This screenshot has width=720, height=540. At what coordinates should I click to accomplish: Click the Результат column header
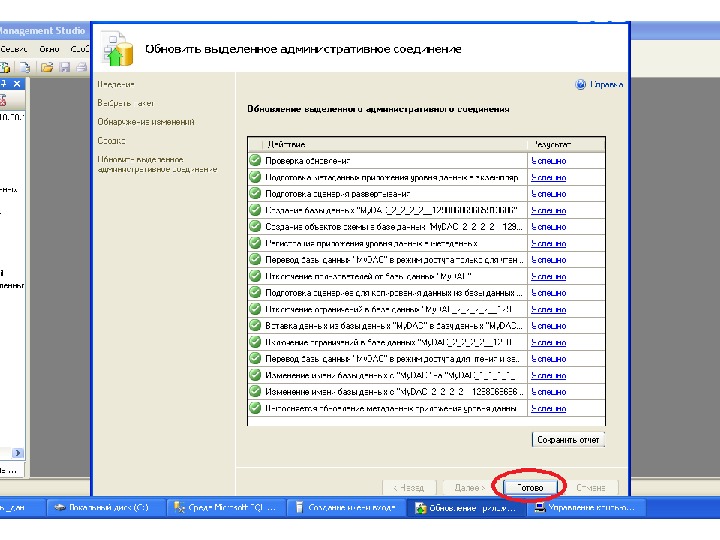pyautogui.click(x=566, y=145)
